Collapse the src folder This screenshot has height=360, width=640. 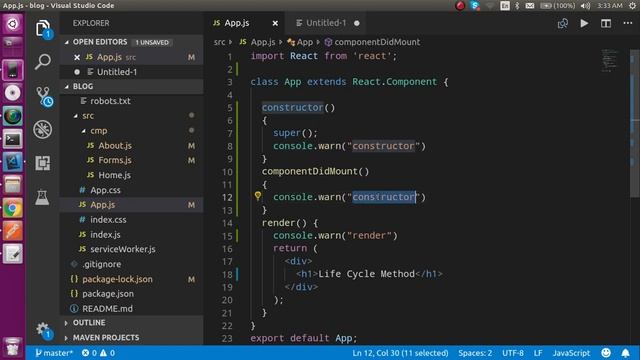coord(76,116)
